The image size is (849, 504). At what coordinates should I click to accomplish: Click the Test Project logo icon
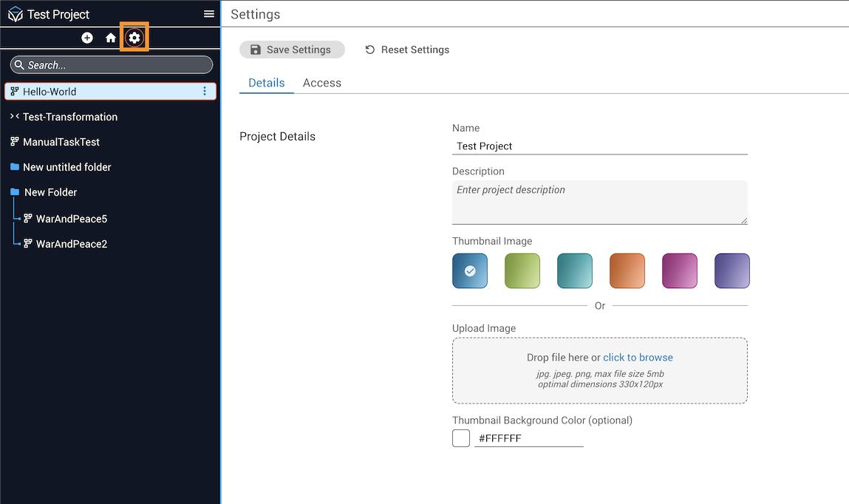click(15, 15)
